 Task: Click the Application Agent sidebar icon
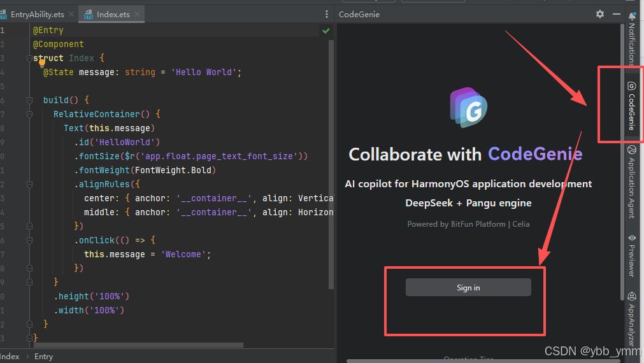(632, 150)
